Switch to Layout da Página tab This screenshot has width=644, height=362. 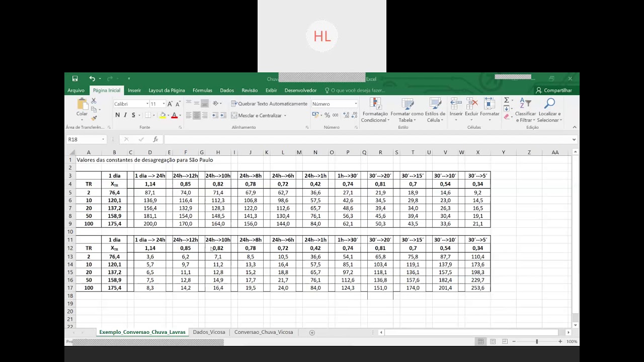coord(167,90)
